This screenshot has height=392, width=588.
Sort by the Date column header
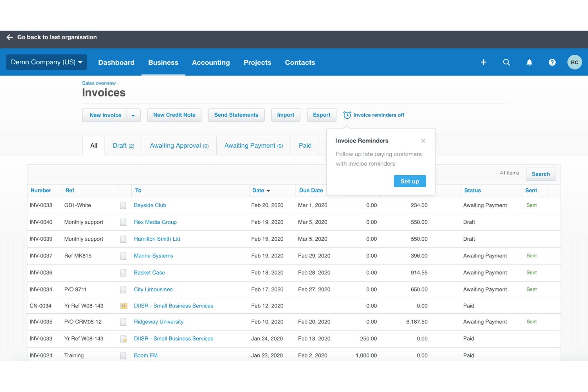pos(261,191)
